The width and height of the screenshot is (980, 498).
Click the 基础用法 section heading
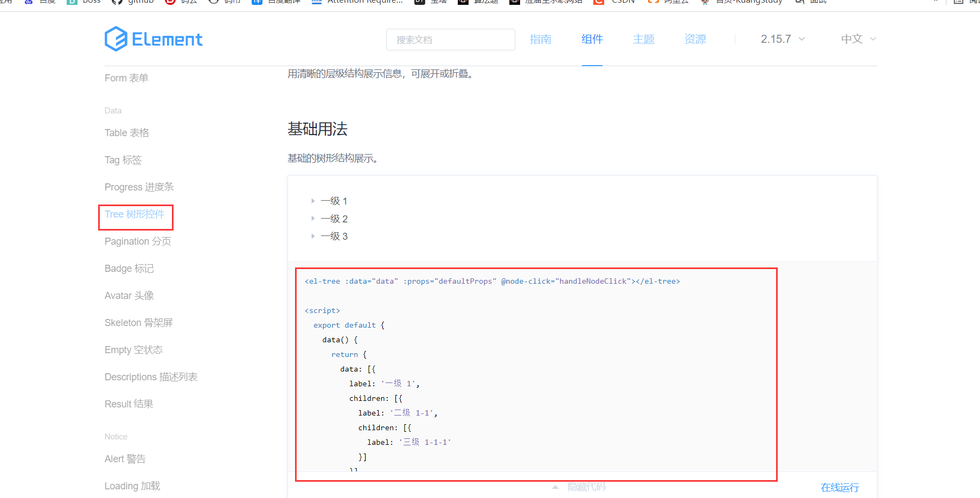click(x=317, y=129)
